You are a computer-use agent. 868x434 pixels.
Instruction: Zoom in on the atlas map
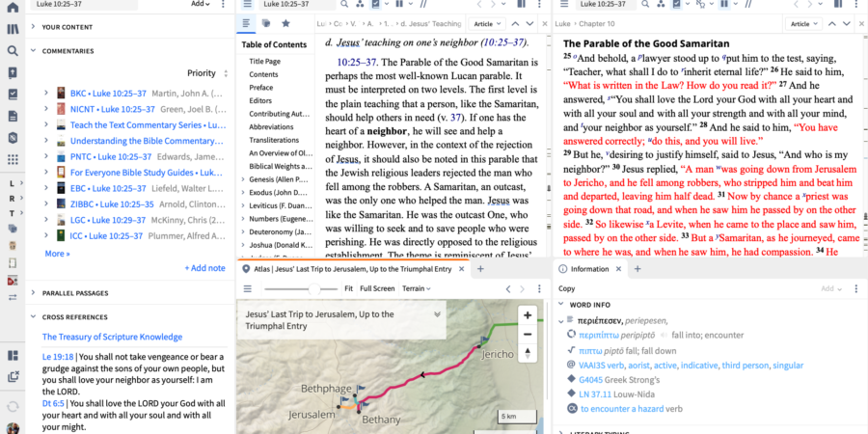coord(527,315)
